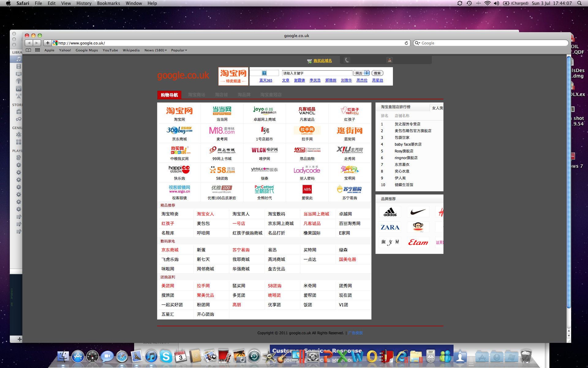Open Finder from the Dock
This screenshot has height=368, width=588.
pyautogui.click(x=63, y=356)
